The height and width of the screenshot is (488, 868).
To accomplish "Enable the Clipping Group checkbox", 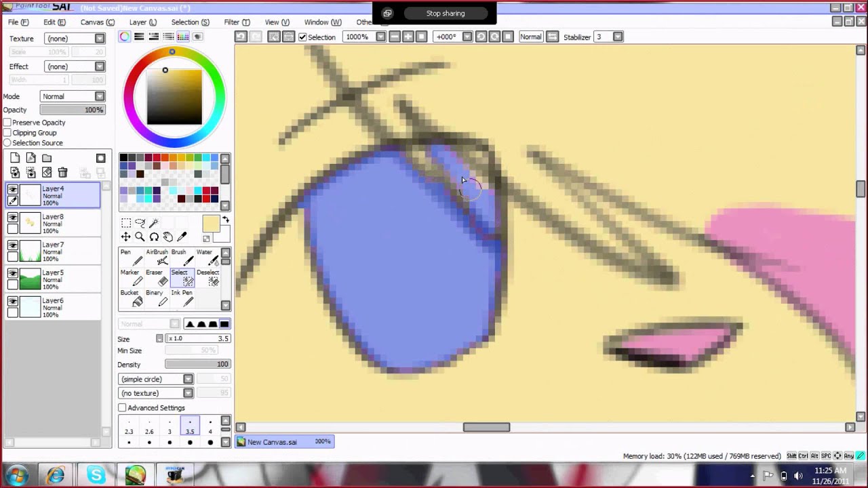I will click(7, 133).
